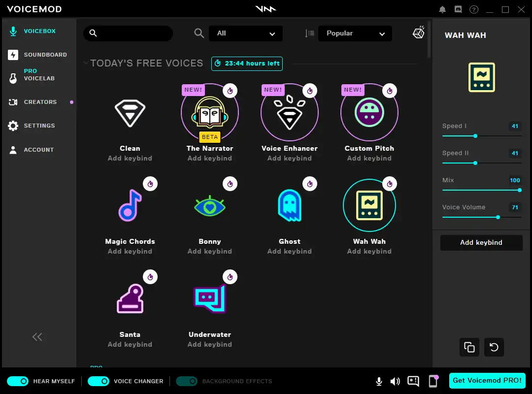Click the timer badge on Bonny voice
The height and width of the screenshot is (394, 532).
(x=230, y=184)
